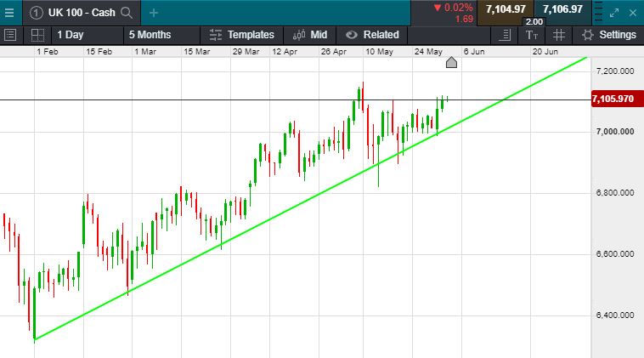
Task: Open chart Settings
Action: (608, 35)
